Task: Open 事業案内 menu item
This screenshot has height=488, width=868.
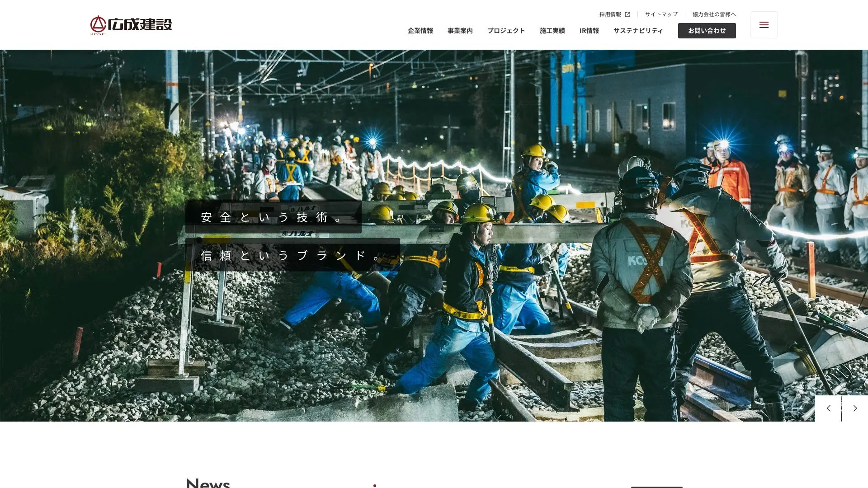Action: click(x=460, y=31)
